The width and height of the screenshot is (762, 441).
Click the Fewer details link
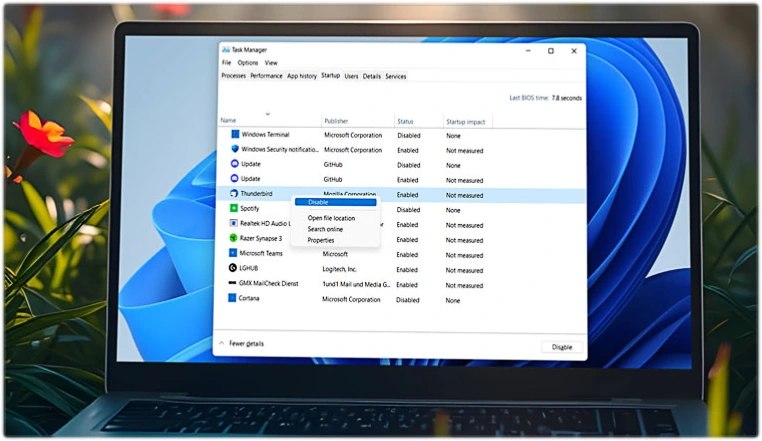246,344
